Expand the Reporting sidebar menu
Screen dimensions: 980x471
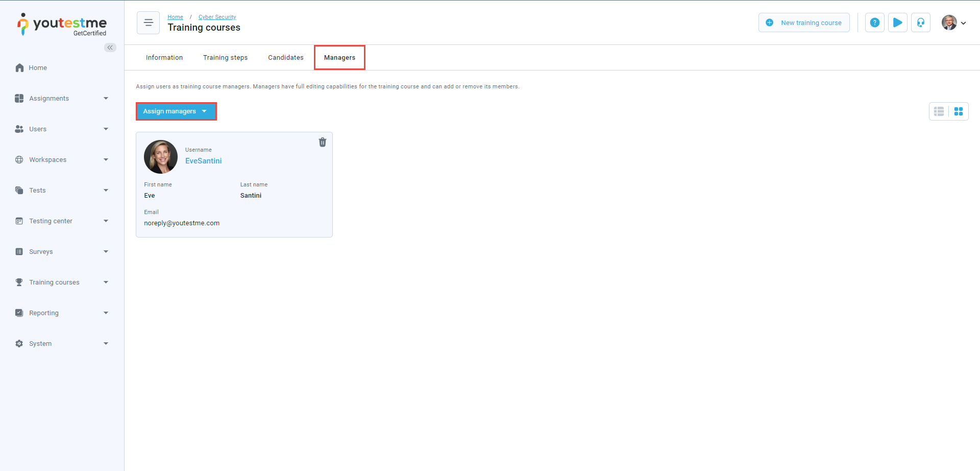coord(106,313)
